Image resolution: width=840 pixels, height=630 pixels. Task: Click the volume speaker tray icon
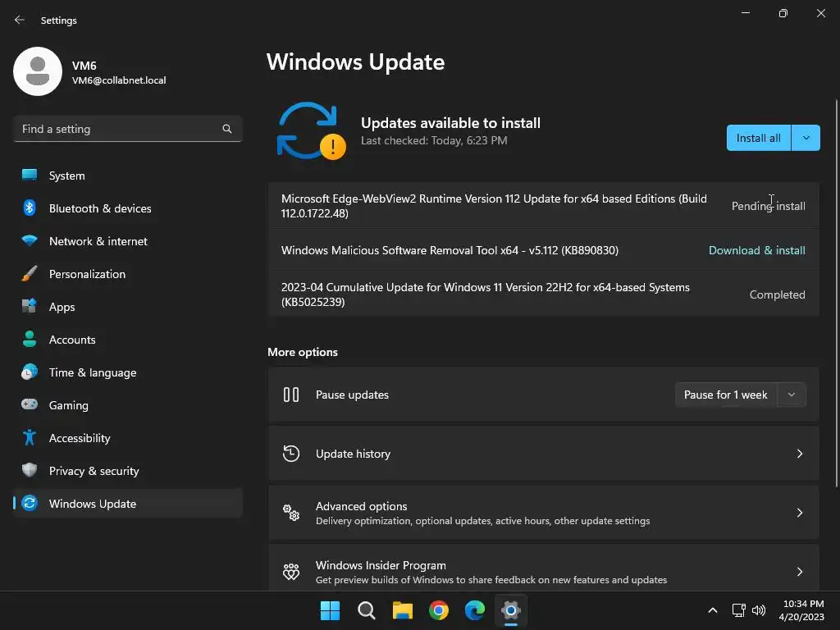pyautogui.click(x=759, y=610)
